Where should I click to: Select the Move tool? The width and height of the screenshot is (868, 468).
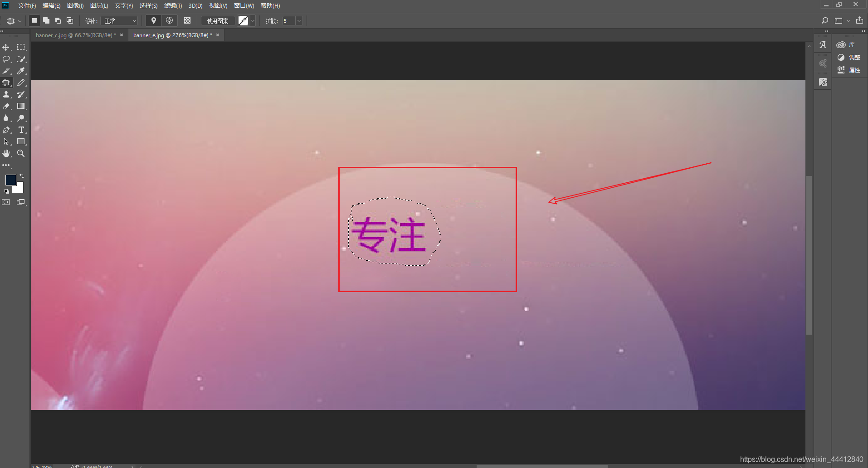click(6, 47)
